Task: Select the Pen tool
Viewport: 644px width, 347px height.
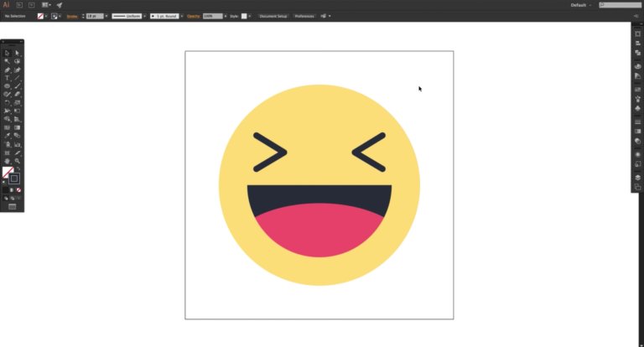Action: tap(7, 70)
